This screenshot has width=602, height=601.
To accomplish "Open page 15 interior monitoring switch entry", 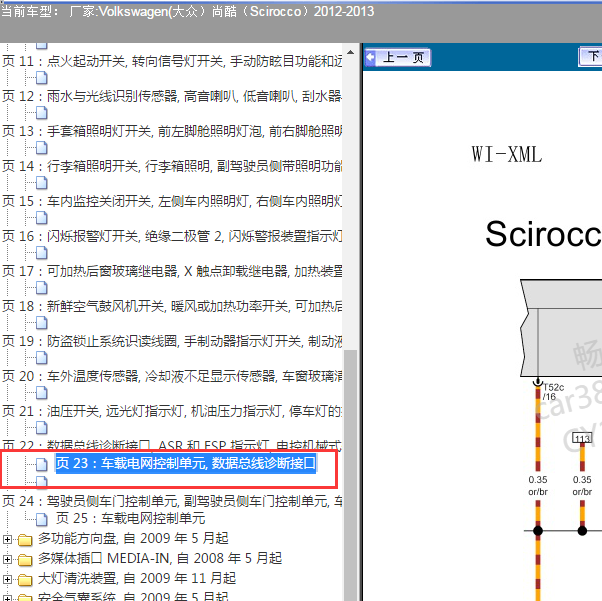I will coord(172,201).
